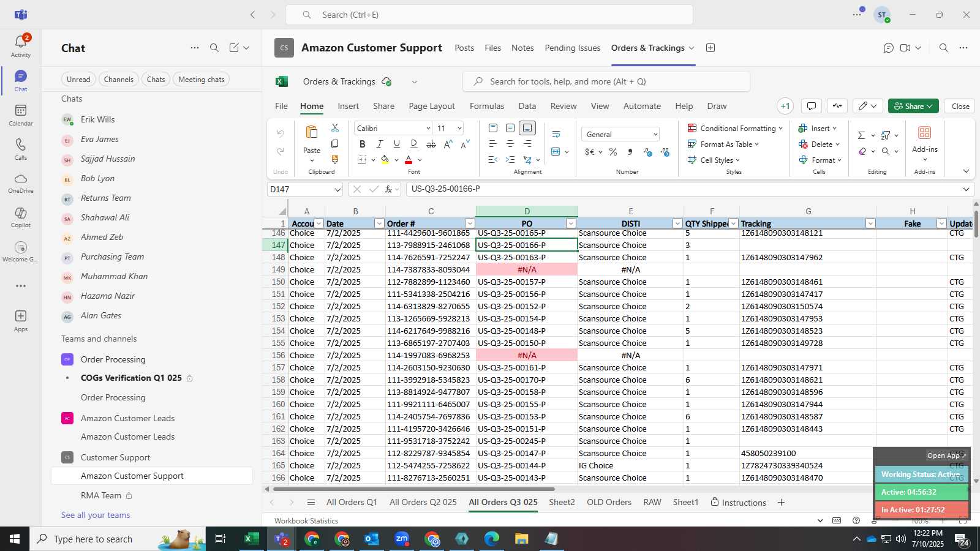Click the green Share button
This screenshot has height=551, width=980.
click(913, 106)
